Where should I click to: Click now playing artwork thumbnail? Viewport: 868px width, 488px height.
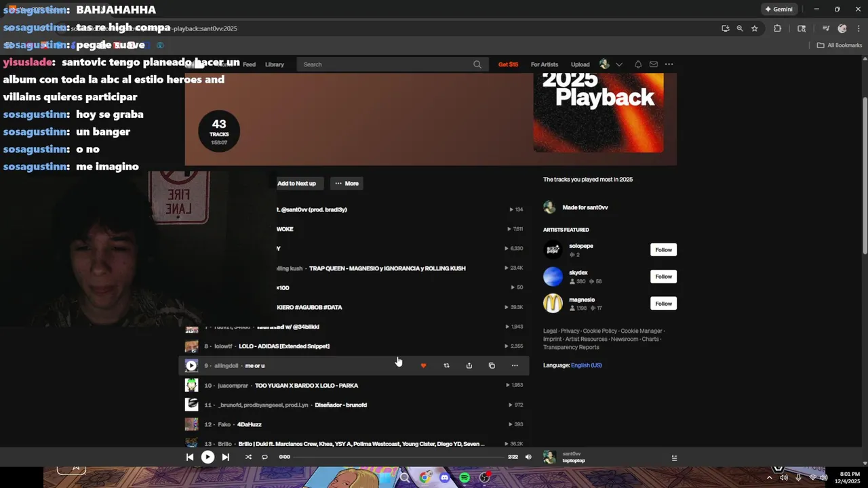point(549,457)
